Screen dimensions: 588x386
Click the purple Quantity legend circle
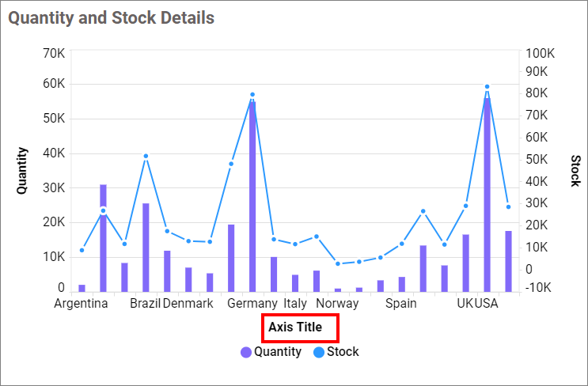pos(246,352)
